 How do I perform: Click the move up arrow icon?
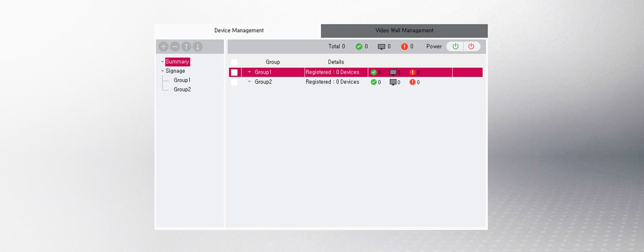pyautogui.click(x=186, y=47)
